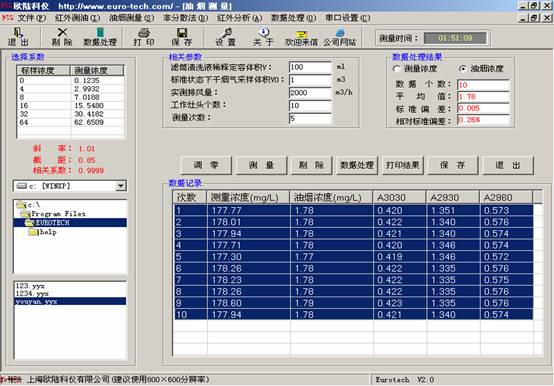Image resolution: width=554 pixels, height=386 pixels.
Task: Click the 打印结果 print results button
Action: [x=403, y=165]
